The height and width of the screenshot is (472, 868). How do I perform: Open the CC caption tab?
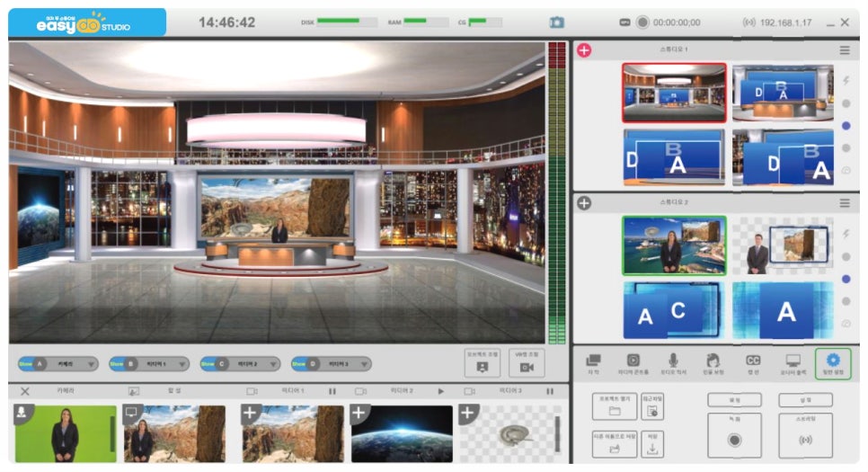click(753, 364)
